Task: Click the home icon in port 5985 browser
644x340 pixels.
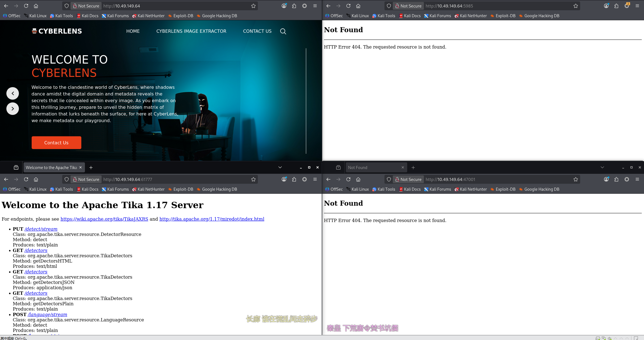Action: point(358,6)
